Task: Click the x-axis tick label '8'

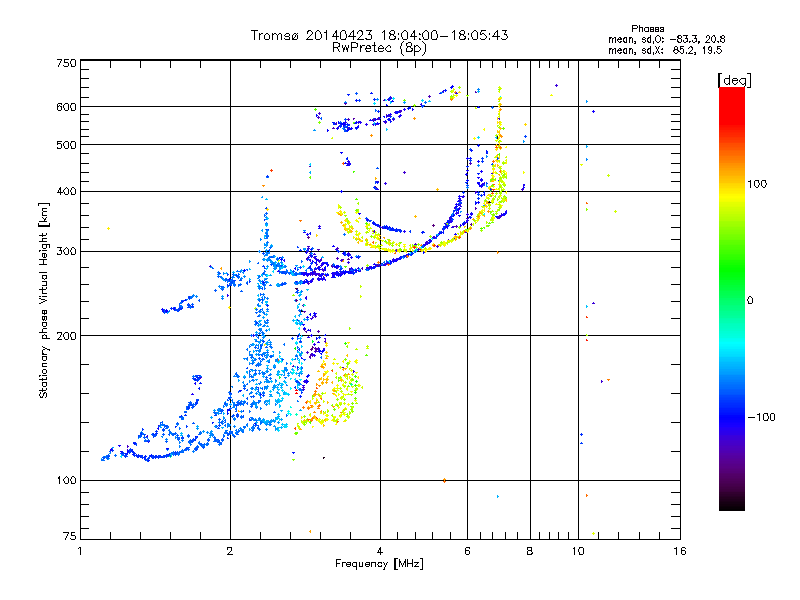Action: pyautogui.click(x=530, y=551)
